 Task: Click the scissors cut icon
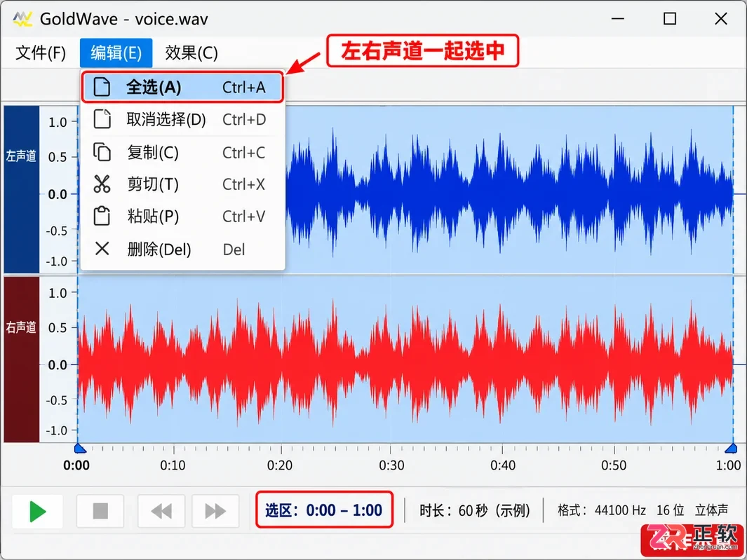pyautogui.click(x=102, y=184)
